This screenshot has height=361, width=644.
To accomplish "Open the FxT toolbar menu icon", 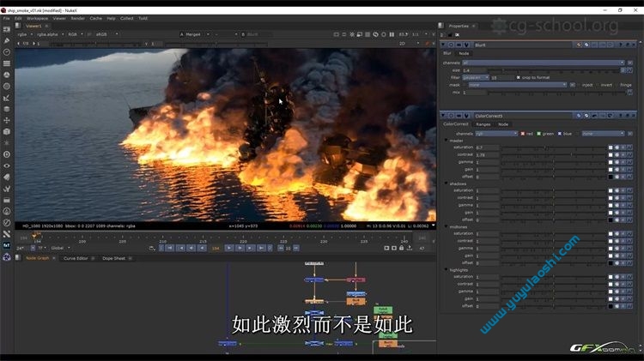I will (x=7, y=245).
